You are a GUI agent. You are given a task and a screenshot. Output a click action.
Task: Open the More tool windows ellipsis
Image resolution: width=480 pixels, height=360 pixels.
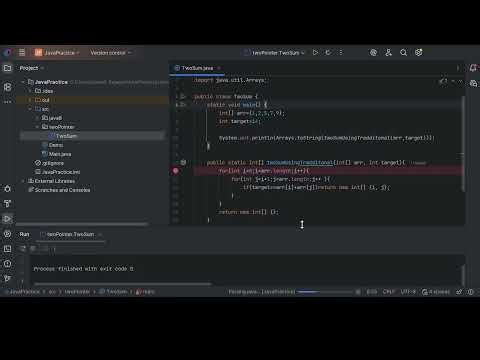[7, 102]
